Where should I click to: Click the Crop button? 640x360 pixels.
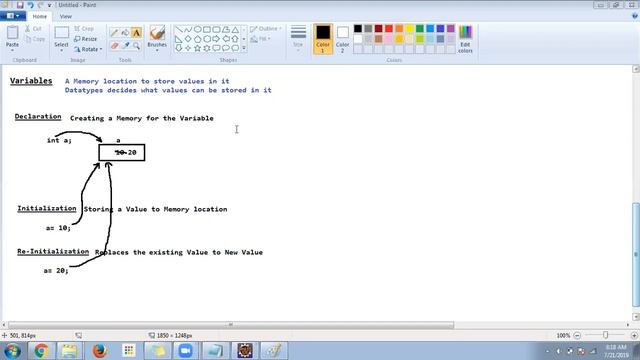point(84,29)
